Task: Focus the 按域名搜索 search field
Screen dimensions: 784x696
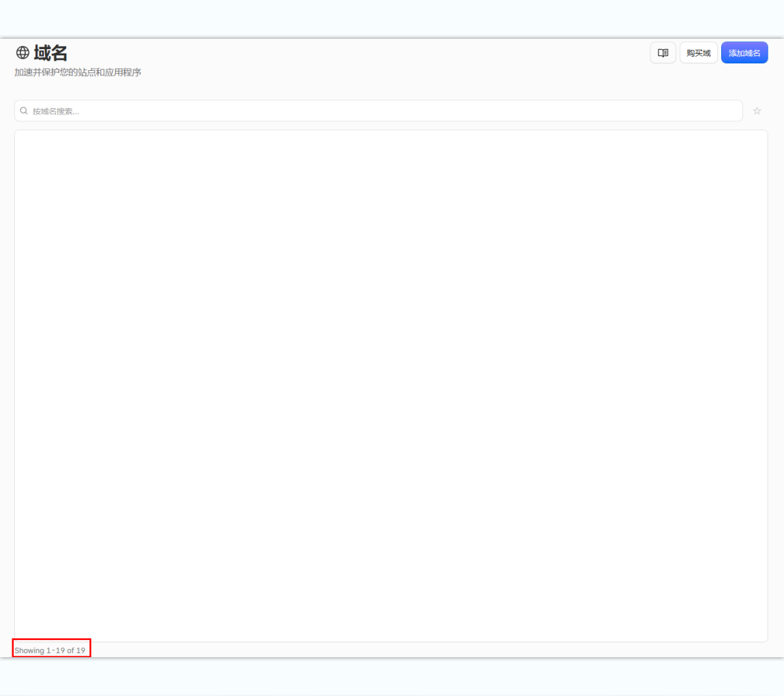Action: pos(378,111)
